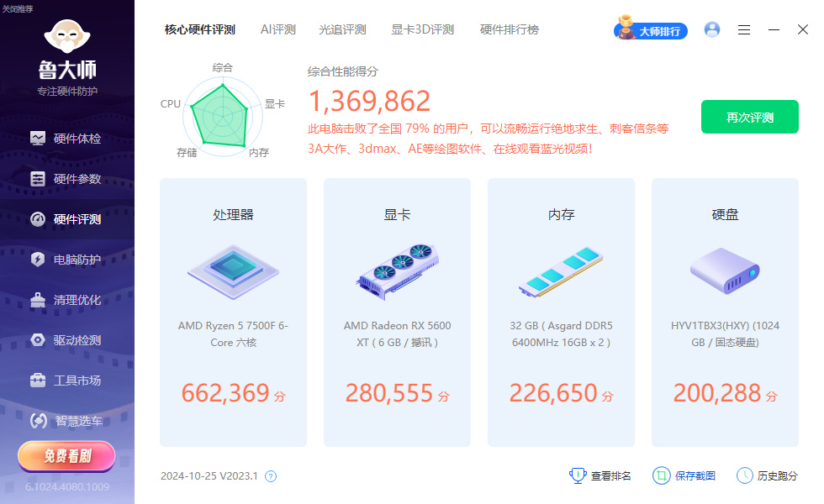
Task: Click 查看排名 to view ranking
Action: (600, 475)
